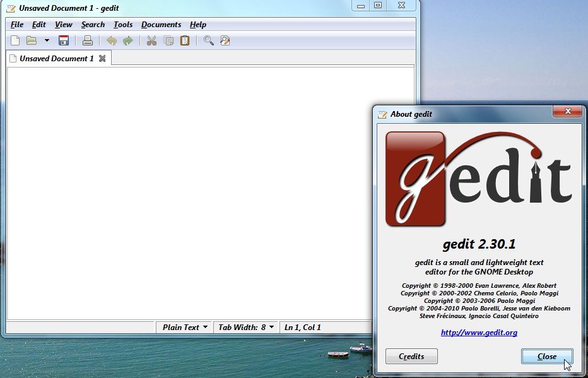
Task: Open the File menu
Action: (17, 25)
